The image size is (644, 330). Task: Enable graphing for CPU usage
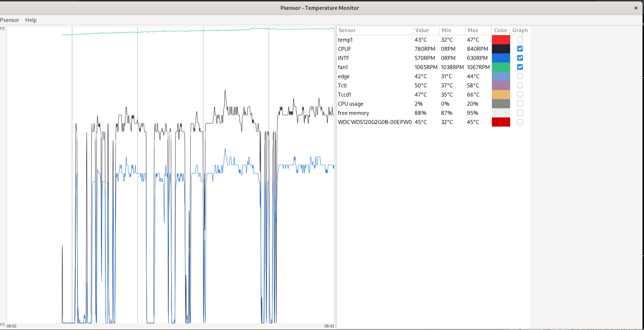[x=520, y=104]
